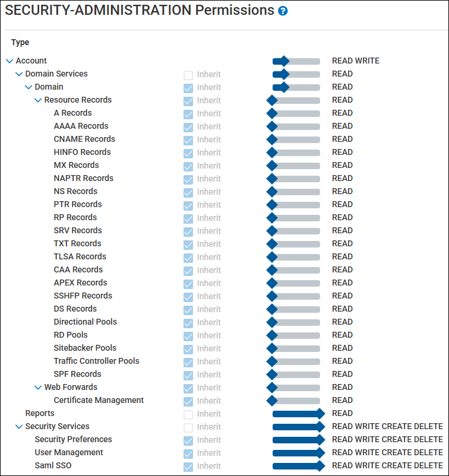Toggle Inherit checkbox for Security Services

click(188, 427)
